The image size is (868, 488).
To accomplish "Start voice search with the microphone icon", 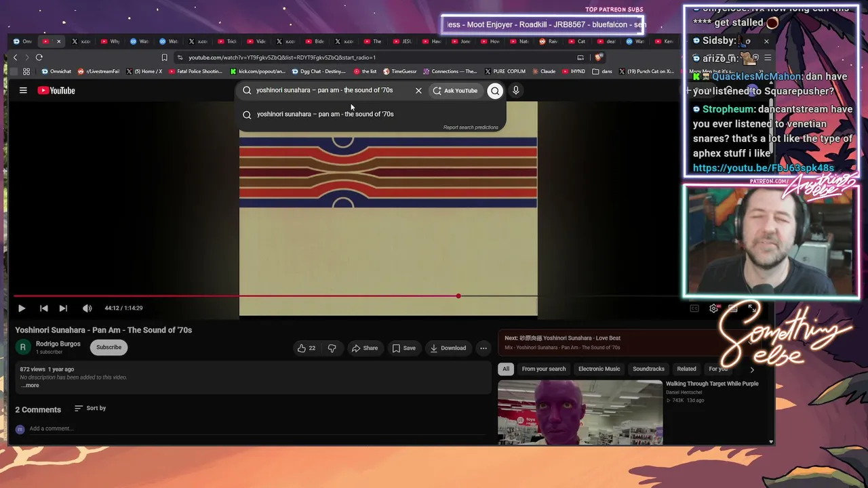I will point(516,90).
